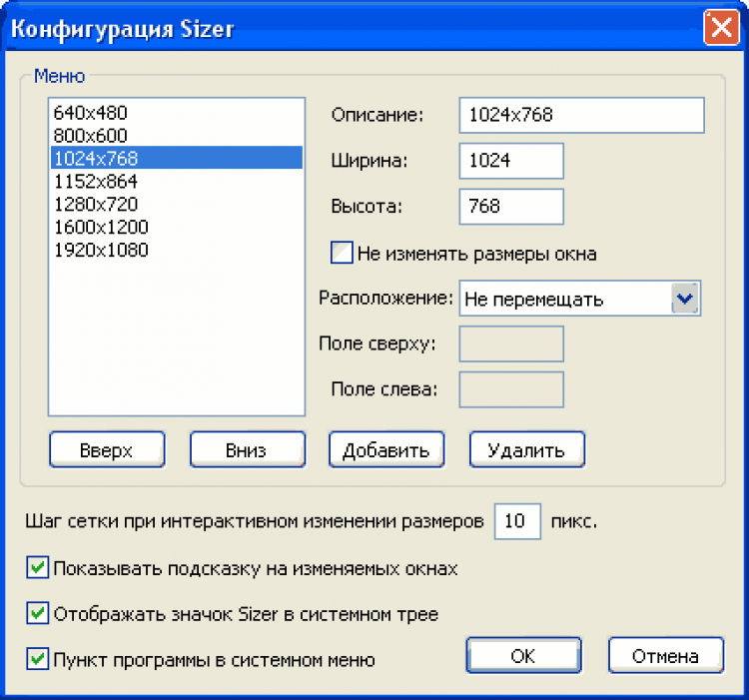Click the Поле сверху field
The height and width of the screenshot is (700, 749).
pyautogui.click(x=511, y=344)
